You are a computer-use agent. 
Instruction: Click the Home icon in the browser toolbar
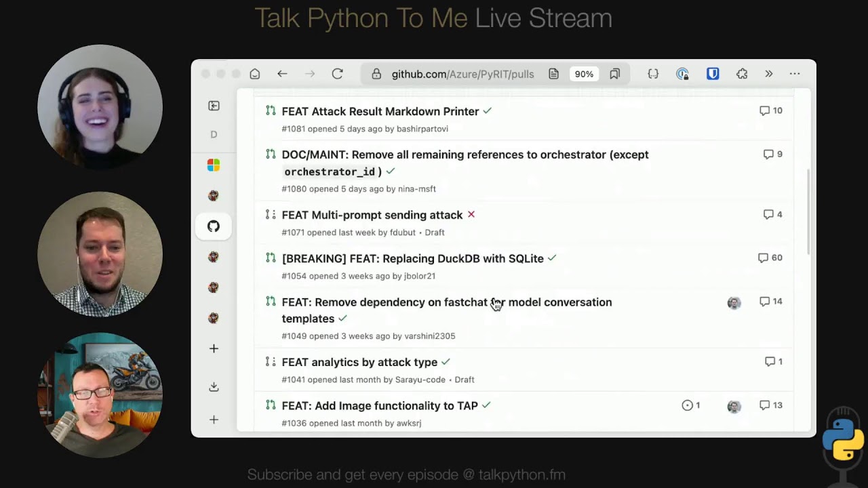254,74
